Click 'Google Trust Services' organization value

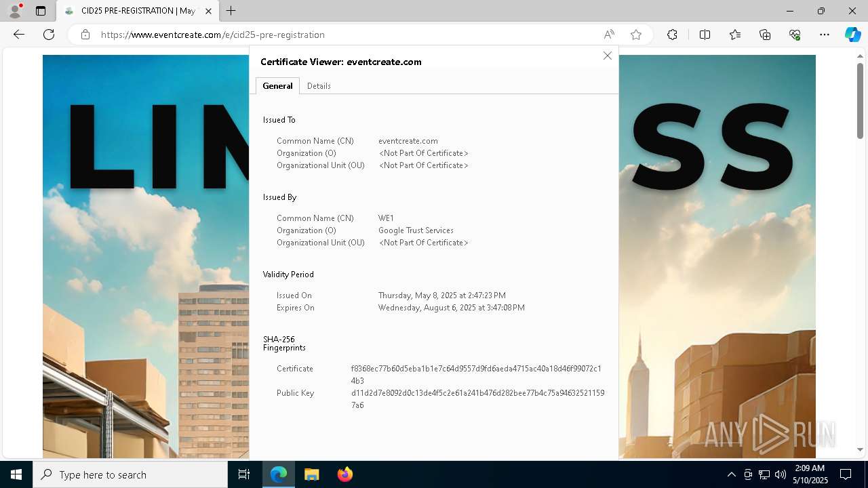click(416, 230)
